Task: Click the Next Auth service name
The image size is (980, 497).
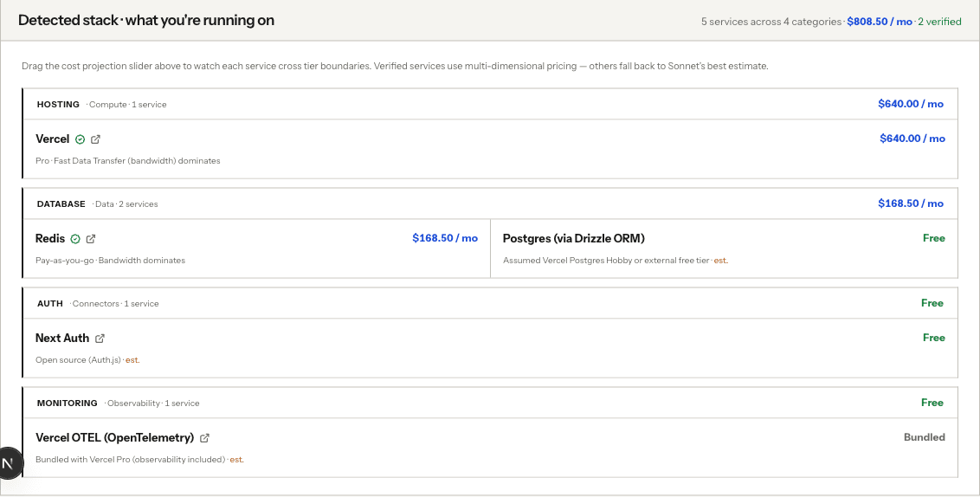Action: (62, 338)
